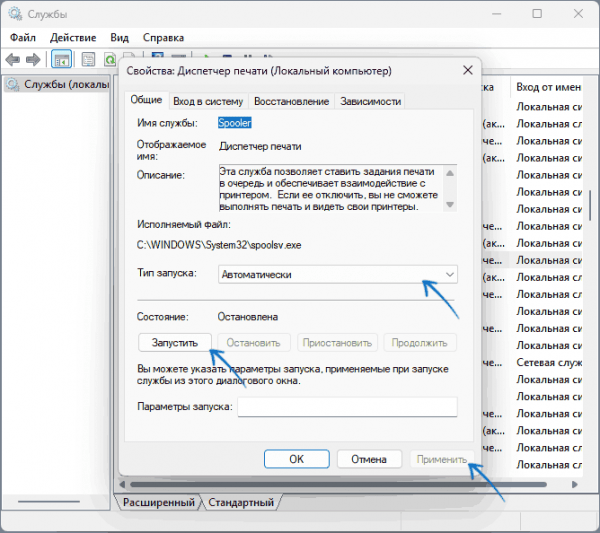Switch to the Стандартный view tab
600x533 pixels.
241,502
